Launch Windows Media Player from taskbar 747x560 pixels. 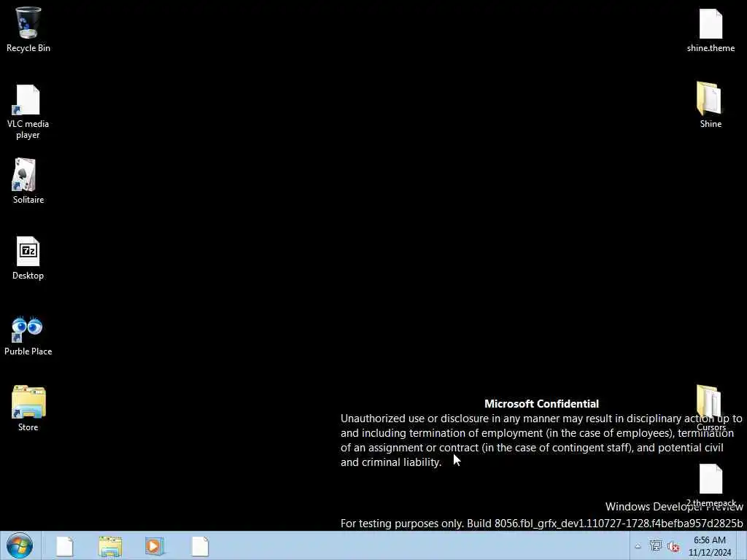tap(155, 546)
